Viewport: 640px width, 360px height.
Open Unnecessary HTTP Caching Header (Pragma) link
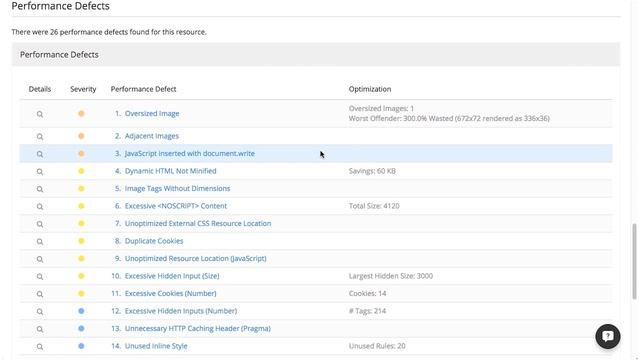pos(198,329)
